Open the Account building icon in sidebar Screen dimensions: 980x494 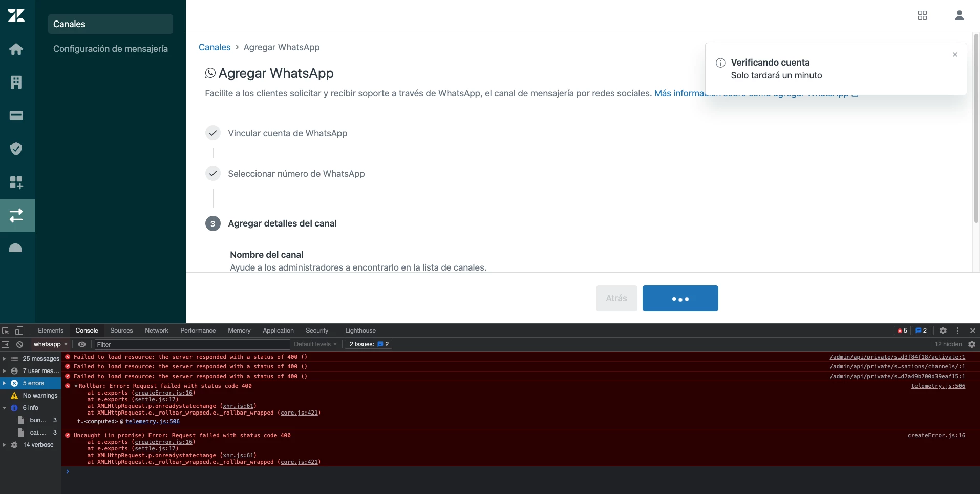pos(16,82)
